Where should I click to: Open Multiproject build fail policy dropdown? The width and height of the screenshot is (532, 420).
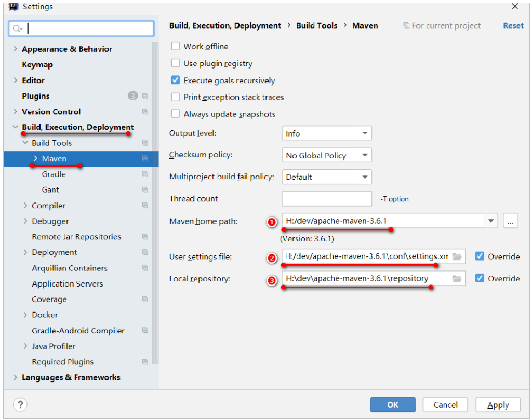pos(327,177)
